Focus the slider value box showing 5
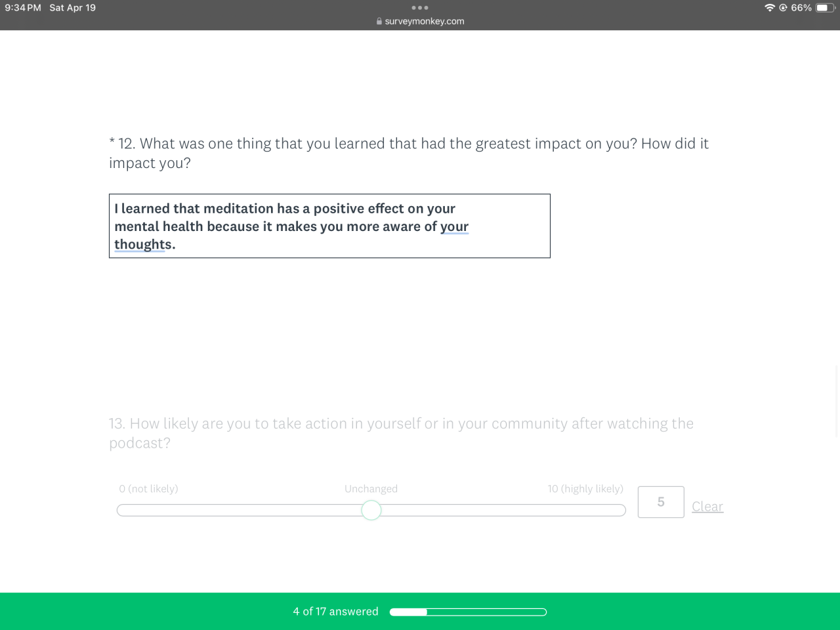The width and height of the screenshot is (840, 630). 661,502
